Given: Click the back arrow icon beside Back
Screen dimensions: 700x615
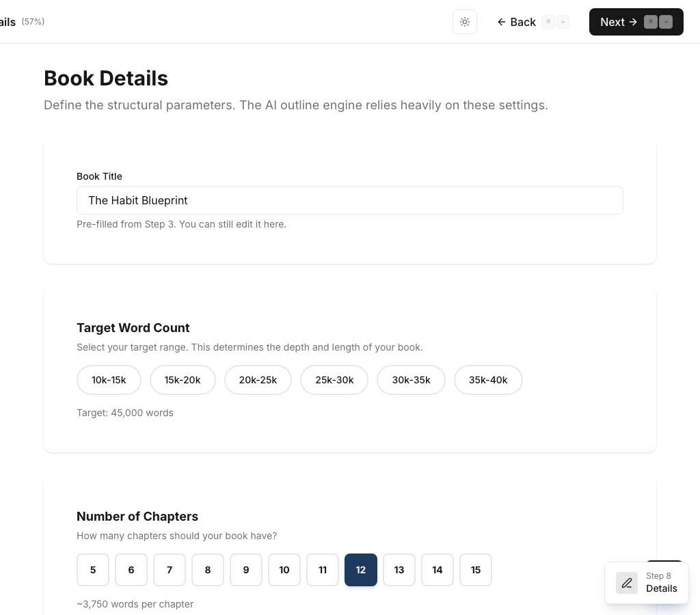Looking at the screenshot, I should 502,22.
